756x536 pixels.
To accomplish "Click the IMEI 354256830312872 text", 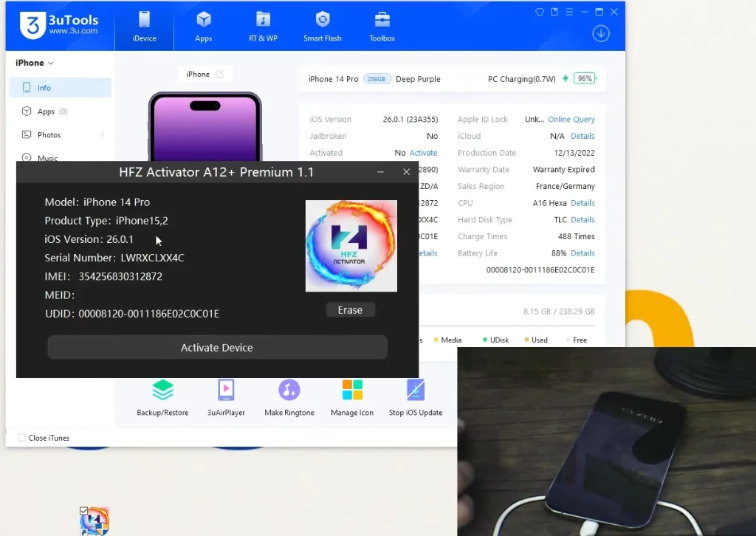I will [x=103, y=277].
